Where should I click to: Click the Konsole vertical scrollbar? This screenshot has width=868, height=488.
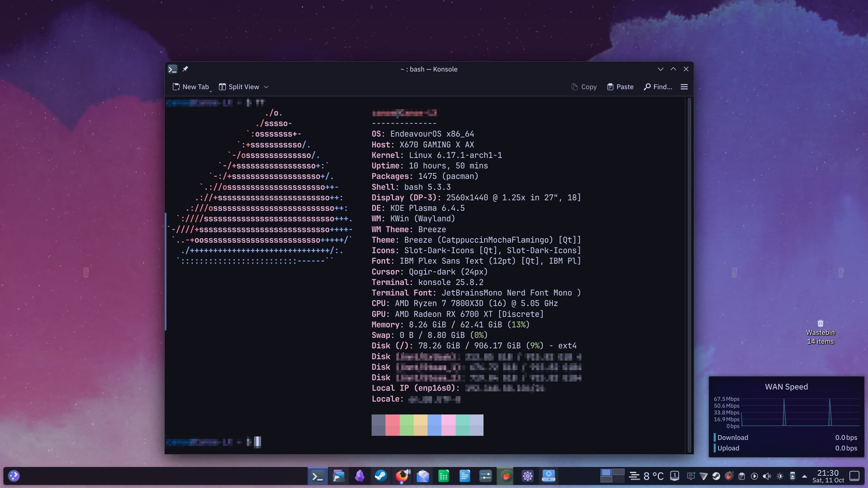click(x=689, y=271)
